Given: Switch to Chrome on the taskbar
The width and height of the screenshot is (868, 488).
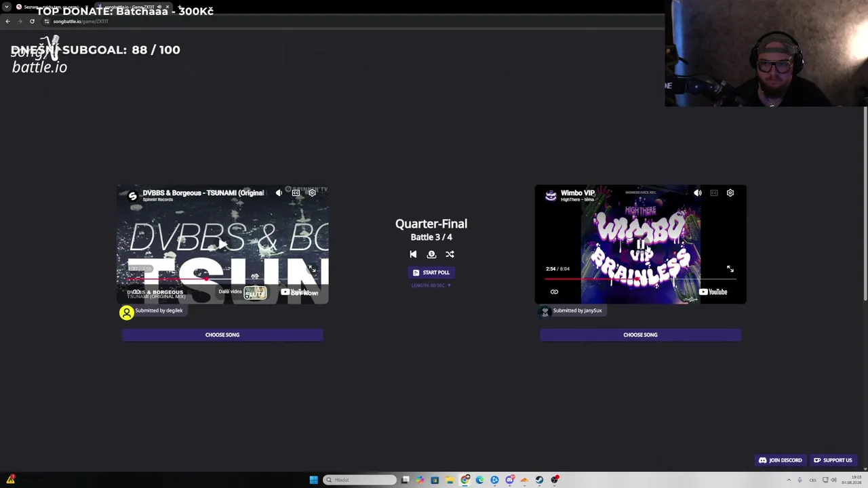Looking at the screenshot, I should pyautogui.click(x=465, y=480).
